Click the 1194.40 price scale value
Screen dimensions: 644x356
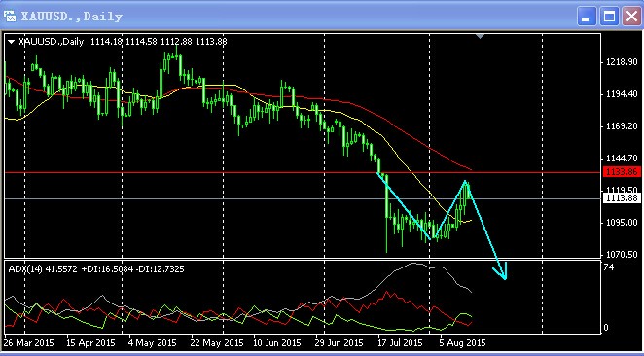coord(622,94)
